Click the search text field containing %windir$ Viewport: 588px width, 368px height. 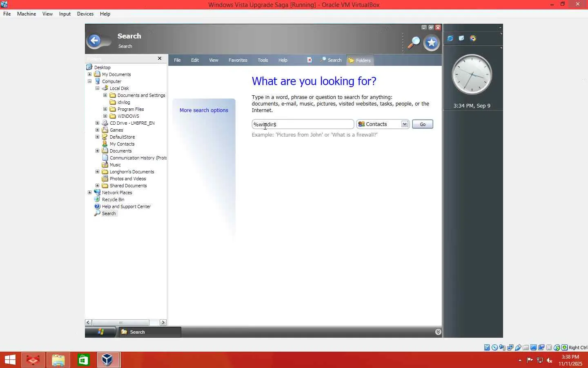click(x=303, y=124)
